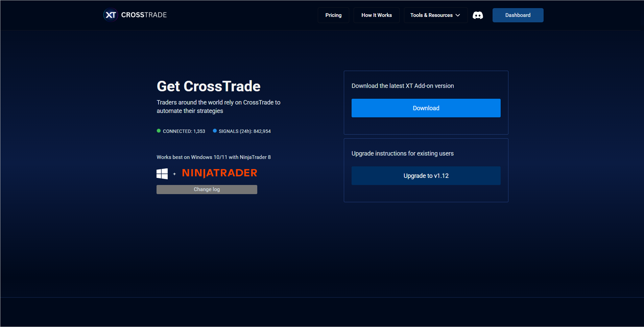Download the latest XT Add-on
Image resolution: width=644 pixels, height=327 pixels.
(426, 108)
